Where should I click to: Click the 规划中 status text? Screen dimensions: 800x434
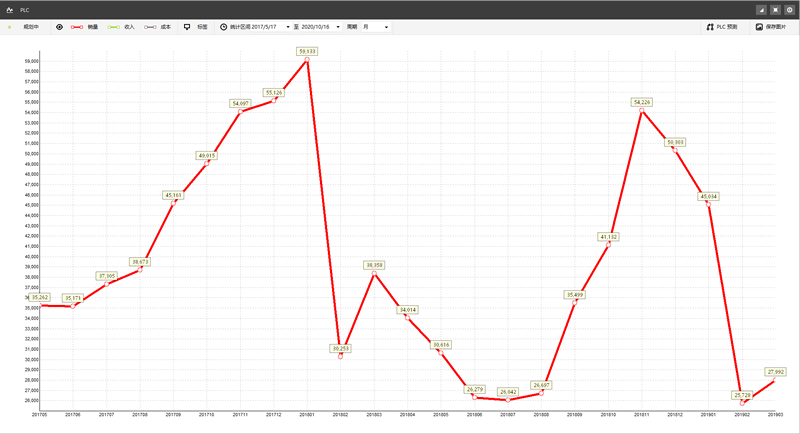pyautogui.click(x=30, y=27)
